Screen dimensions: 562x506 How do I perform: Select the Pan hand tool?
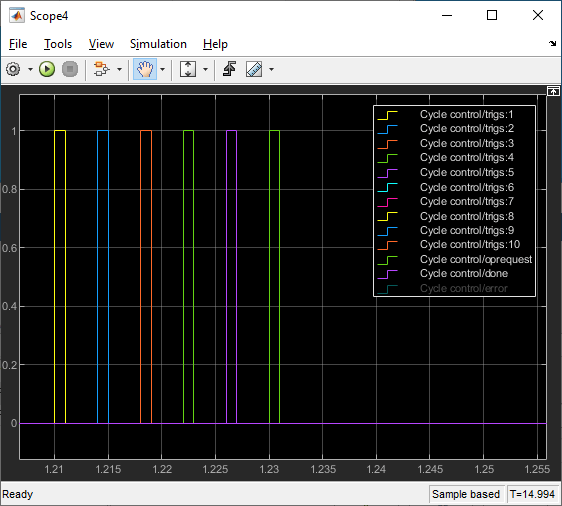click(145, 69)
